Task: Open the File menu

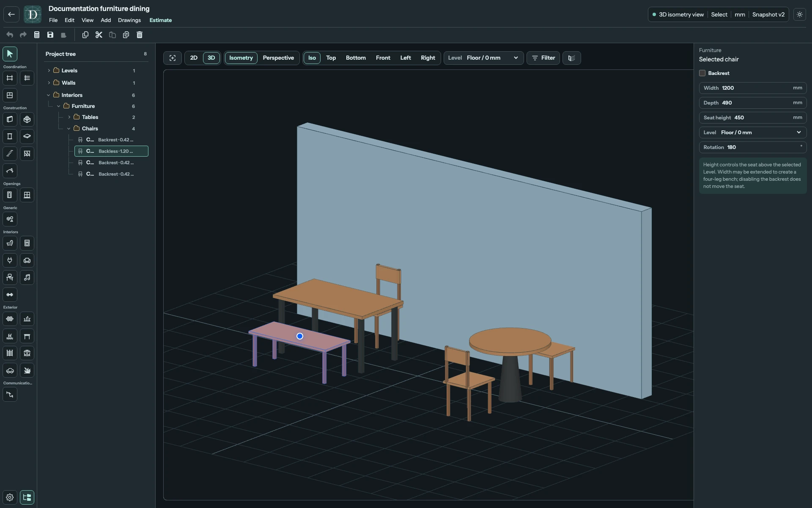Action: [53, 20]
